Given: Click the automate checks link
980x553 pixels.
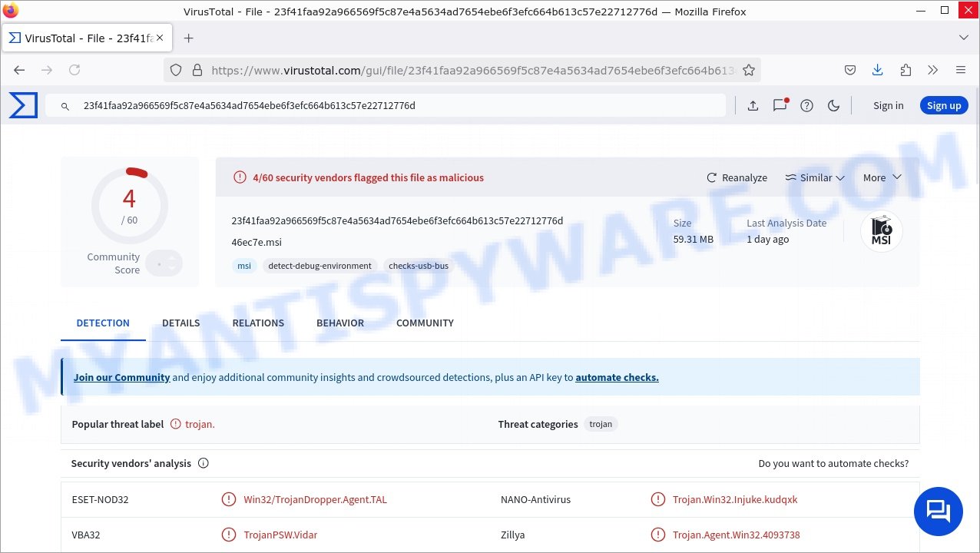Looking at the screenshot, I should pyautogui.click(x=617, y=377).
